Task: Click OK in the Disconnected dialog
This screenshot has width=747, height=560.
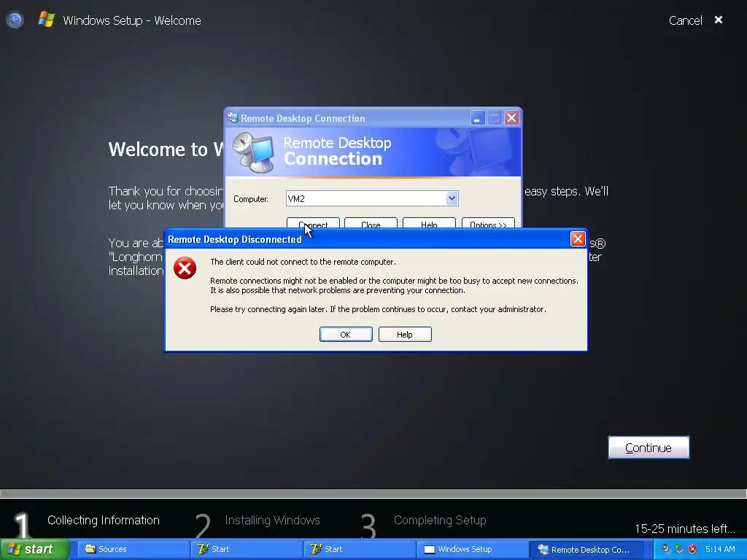Action: coord(346,334)
